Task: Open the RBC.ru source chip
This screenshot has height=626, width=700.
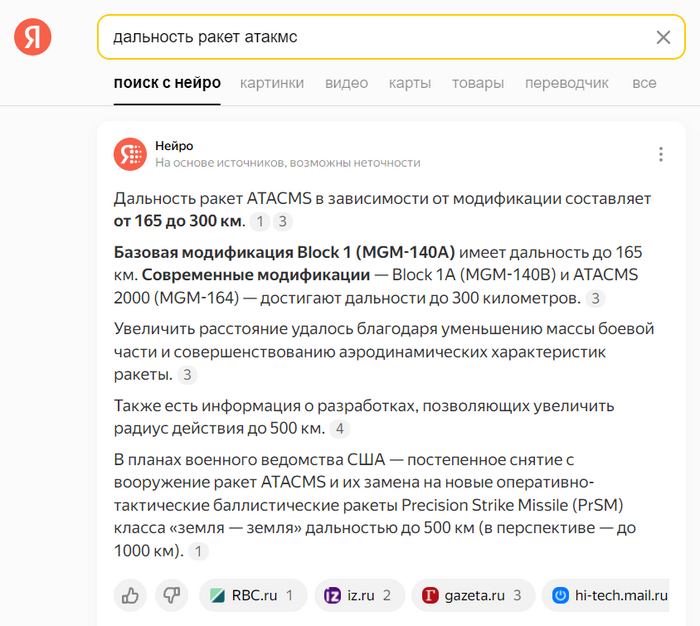Action: click(x=252, y=596)
